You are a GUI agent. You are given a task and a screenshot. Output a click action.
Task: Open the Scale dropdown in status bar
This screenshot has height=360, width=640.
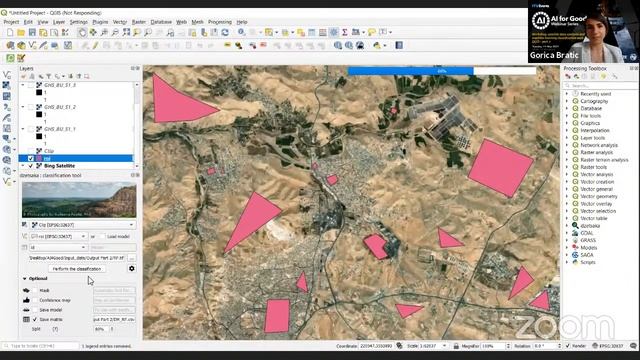pos(444,346)
